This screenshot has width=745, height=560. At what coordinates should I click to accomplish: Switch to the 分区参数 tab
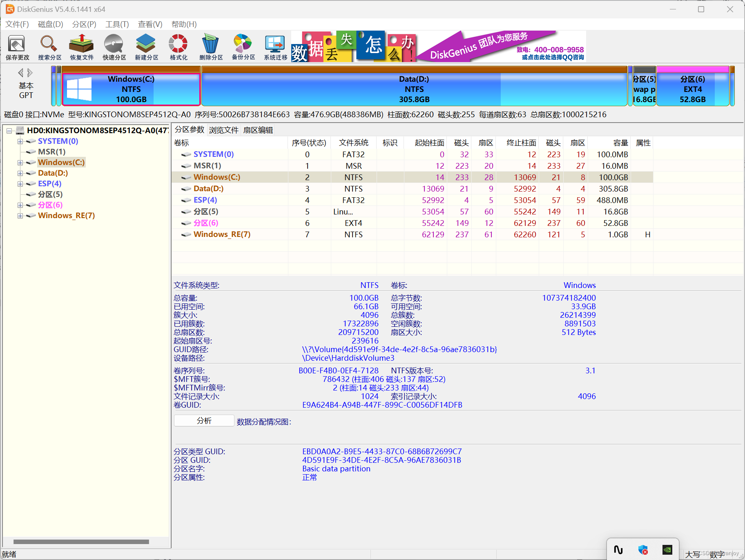click(x=190, y=129)
